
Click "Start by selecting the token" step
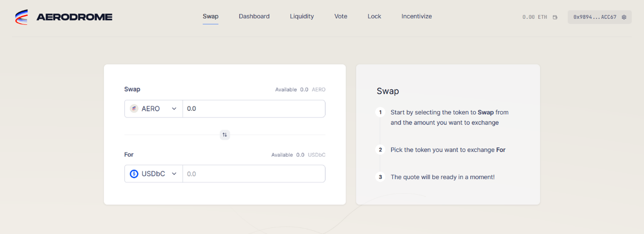click(x=449, y=117)
